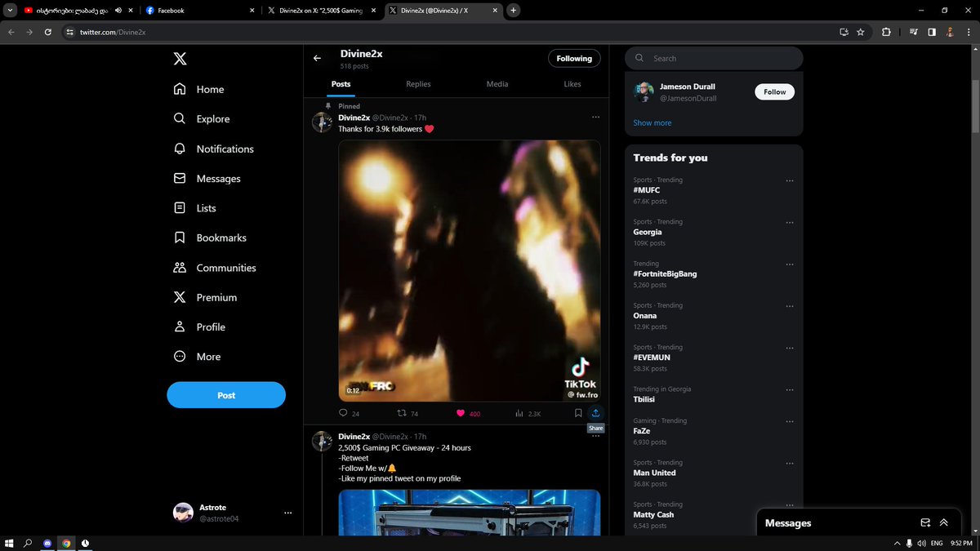The image size is (980, 551).
Task: Repost the pinned post with 74 reposts
Action: pyautogui.click(x=408, y=413)
